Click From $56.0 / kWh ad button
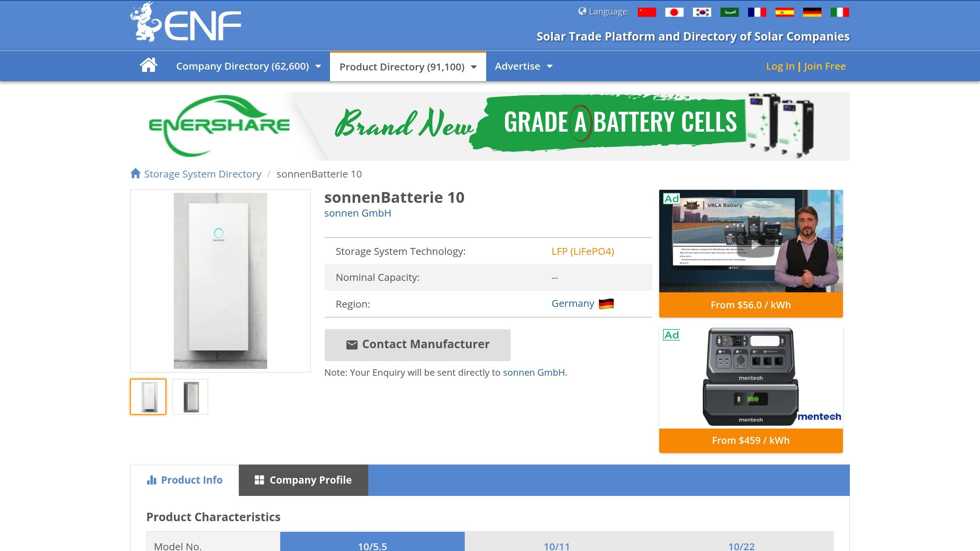The height and width of the screenshot is (551, 980). [751, 305]
